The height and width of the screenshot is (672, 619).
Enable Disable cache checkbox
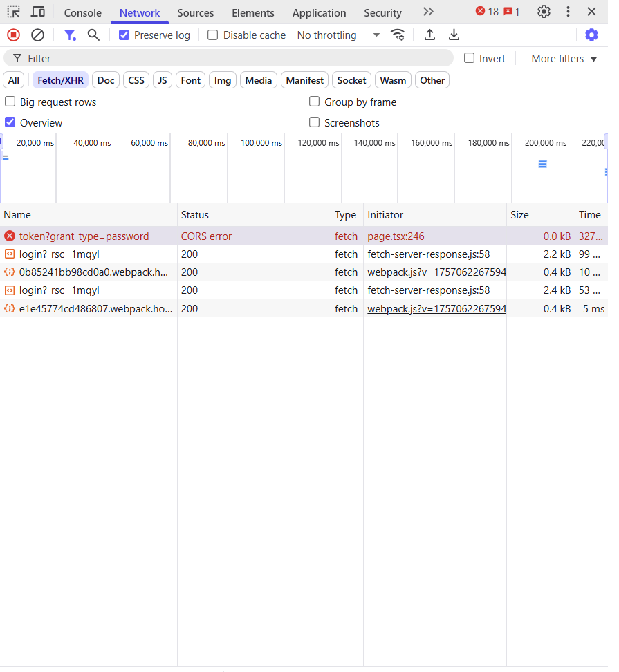212,35
